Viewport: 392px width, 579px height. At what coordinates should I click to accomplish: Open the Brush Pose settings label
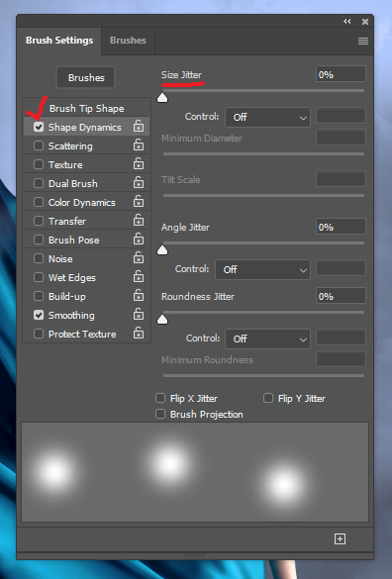point(74,241)
